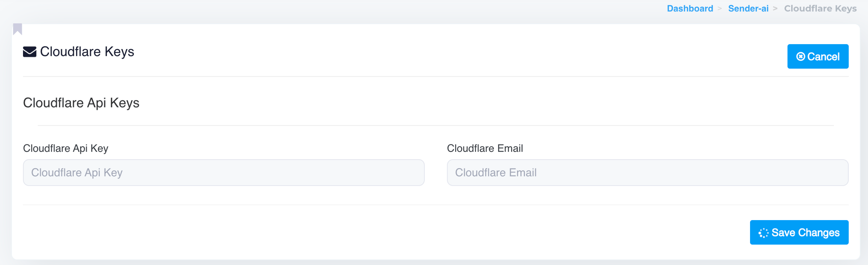Focus the Cloudflare Email input field
Viewport: 868px width, 265px height.
point(648,173)
